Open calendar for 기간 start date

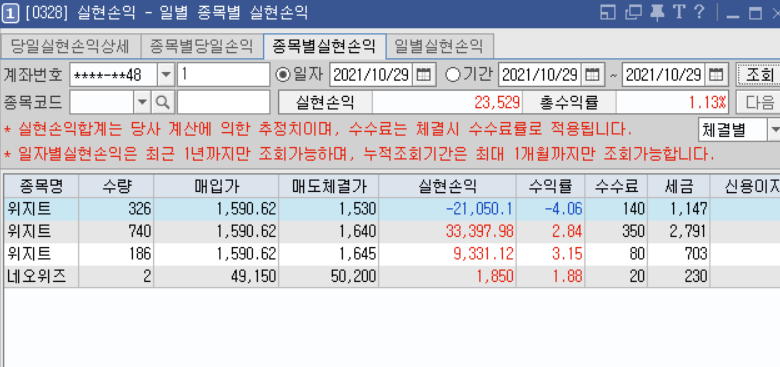coord(592,75)
